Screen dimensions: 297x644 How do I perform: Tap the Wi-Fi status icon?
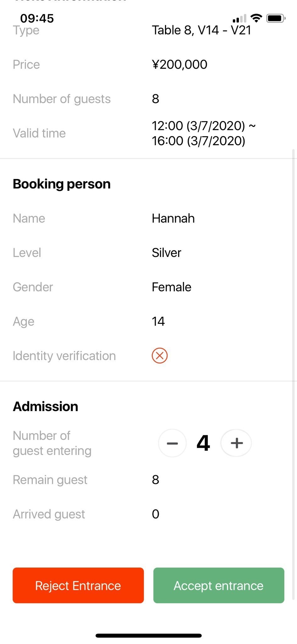pos(256,18)
